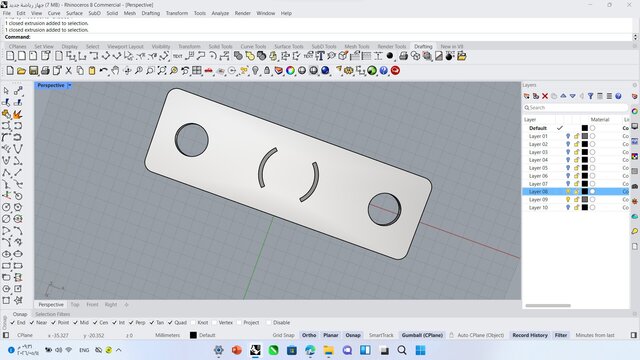Open Windows Start button in taskbar
This screenshot has width=640, height=360.
point(420,350)
